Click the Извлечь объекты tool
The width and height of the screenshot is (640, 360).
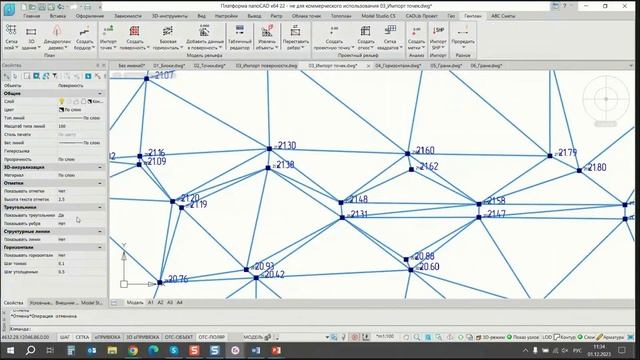point(267,37)
